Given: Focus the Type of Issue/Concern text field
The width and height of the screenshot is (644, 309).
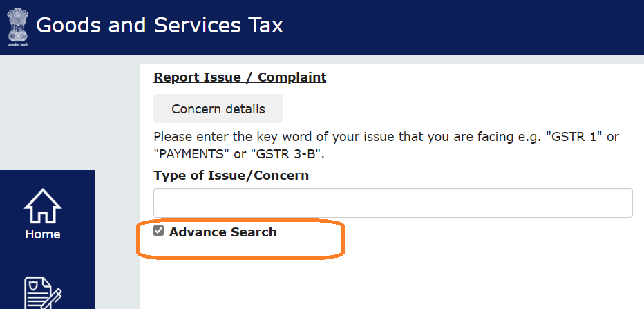Looking at the screenshot, I should (x=393, y=203).
